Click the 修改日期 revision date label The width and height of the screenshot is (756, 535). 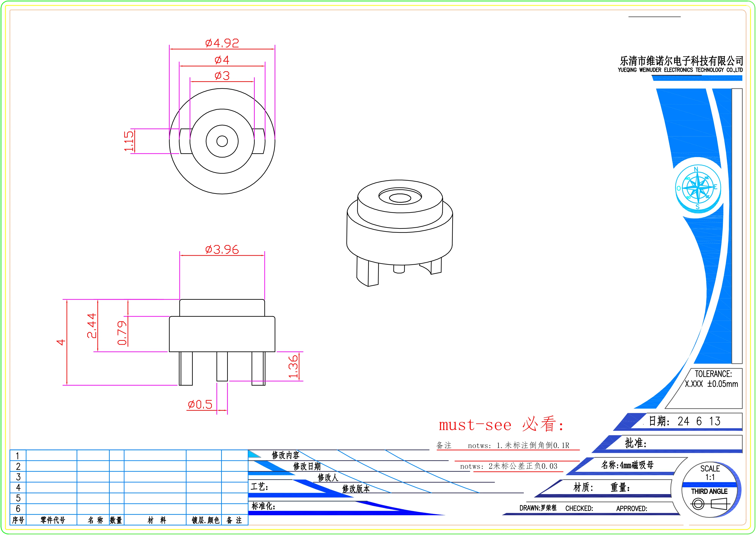(307, 466)
